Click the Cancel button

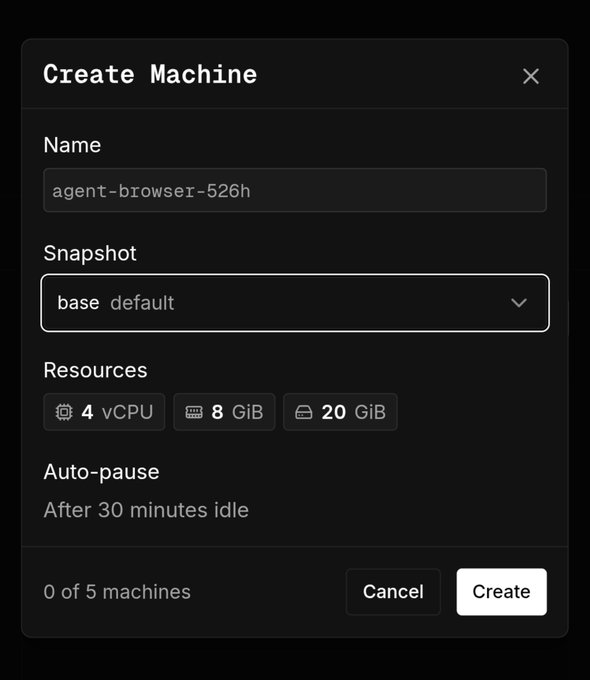click(x=393, y=592)
